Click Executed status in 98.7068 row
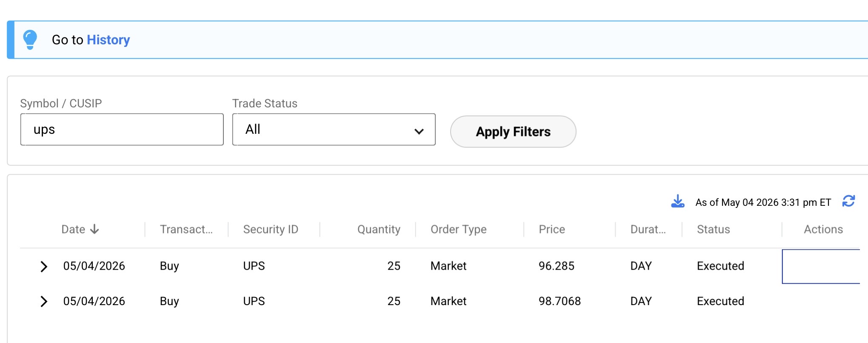 point(720,301)
